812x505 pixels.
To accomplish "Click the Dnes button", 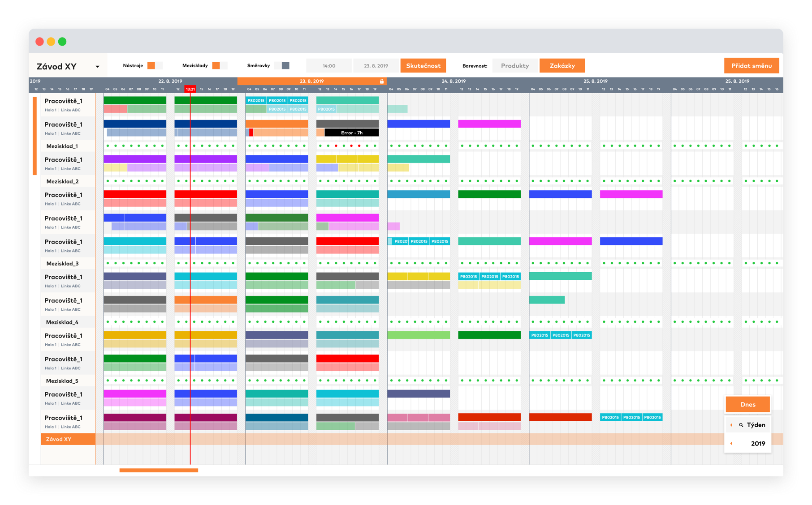I will 747,404.
